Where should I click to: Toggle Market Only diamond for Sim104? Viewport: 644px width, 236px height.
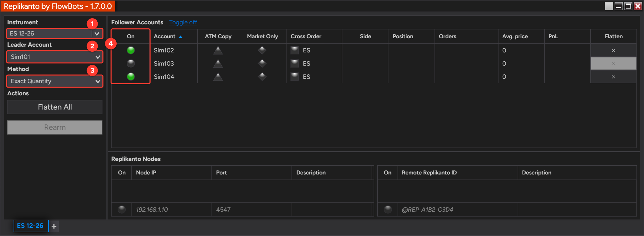coord(262,77)
